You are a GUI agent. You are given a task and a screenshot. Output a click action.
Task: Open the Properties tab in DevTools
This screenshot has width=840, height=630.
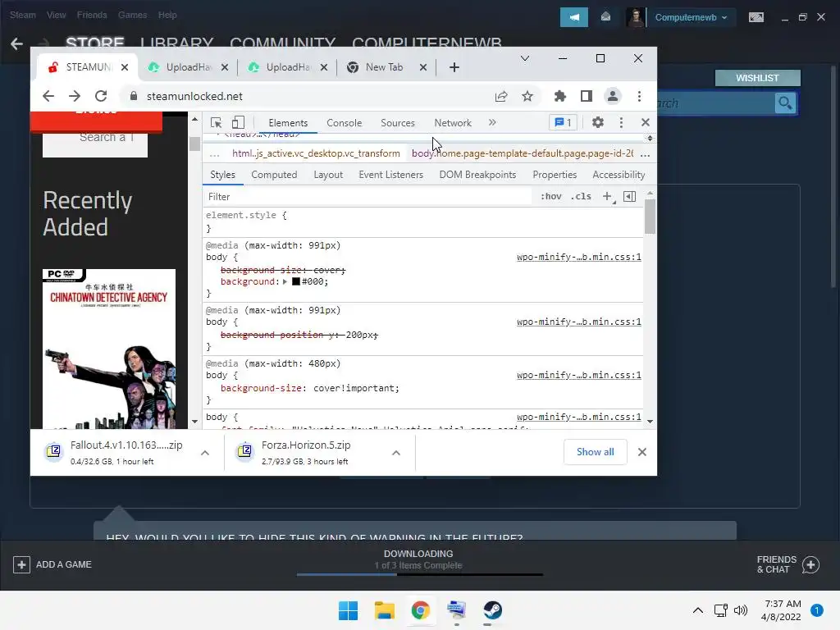click(x=555, y=175)
